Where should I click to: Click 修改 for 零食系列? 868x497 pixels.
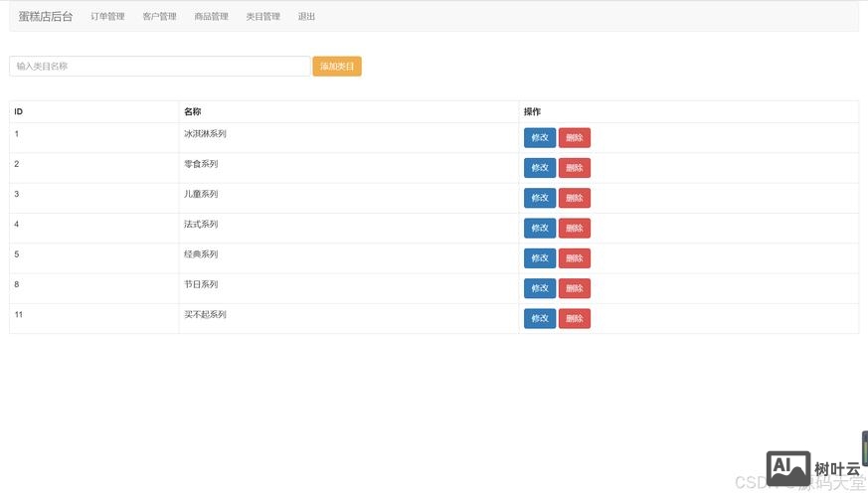click(x=540, y=168)
